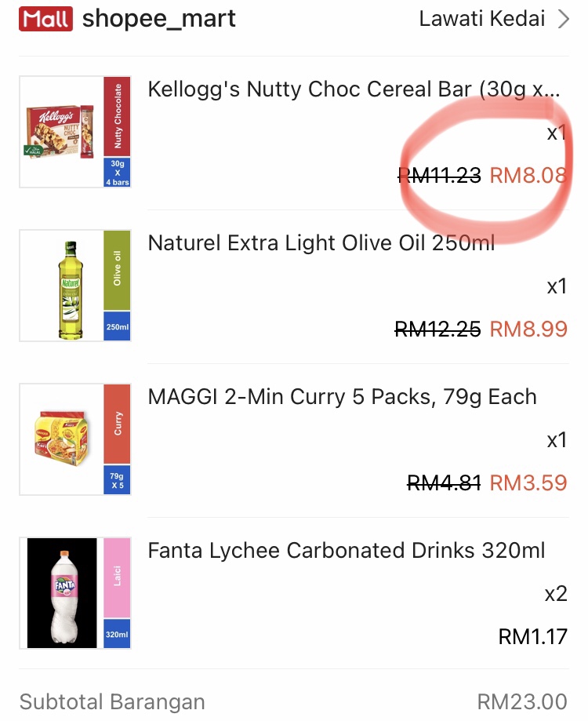
Task: Open Kellogg's Nutty Choc Cereal Bar title
Action: [x=354, y=89]
